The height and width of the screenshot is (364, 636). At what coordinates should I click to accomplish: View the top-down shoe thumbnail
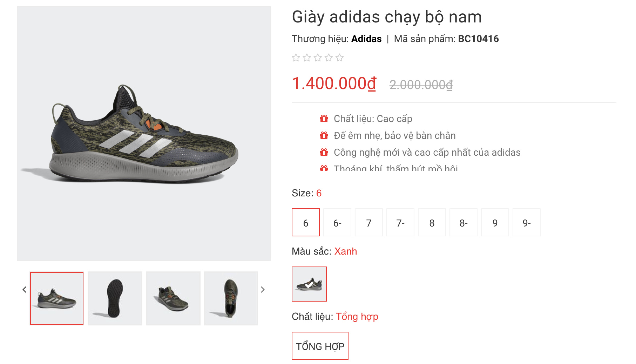click(231, 298)
